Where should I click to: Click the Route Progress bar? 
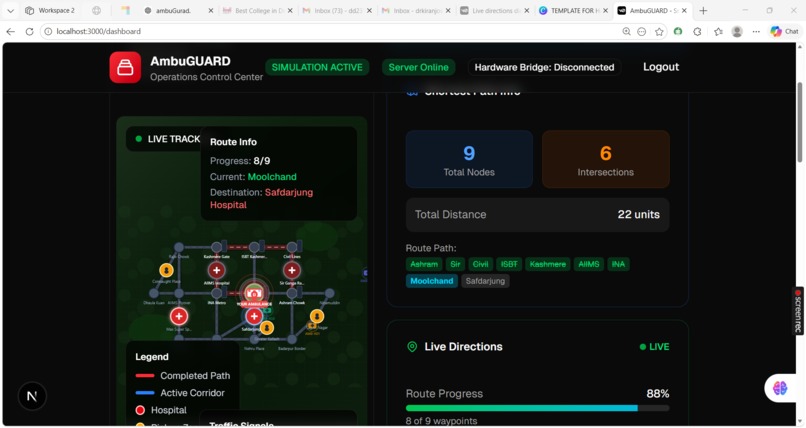click(537, 408)
